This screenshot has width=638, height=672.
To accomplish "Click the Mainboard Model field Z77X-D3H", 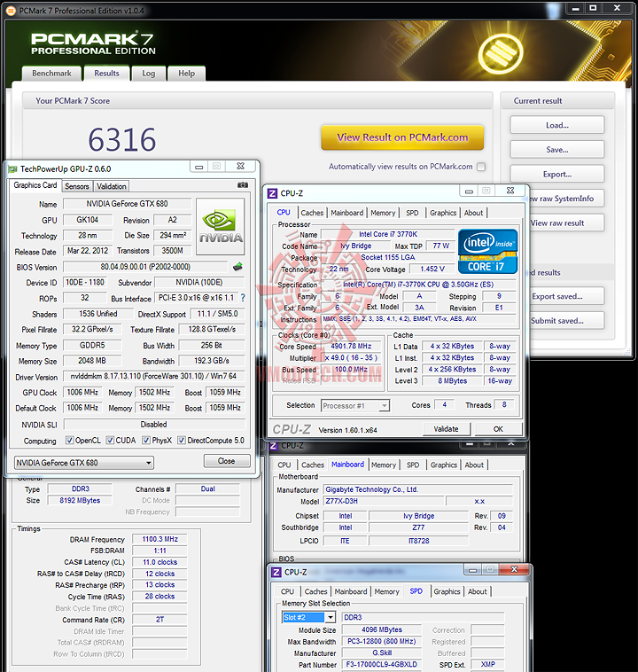I will click(384, 501).
